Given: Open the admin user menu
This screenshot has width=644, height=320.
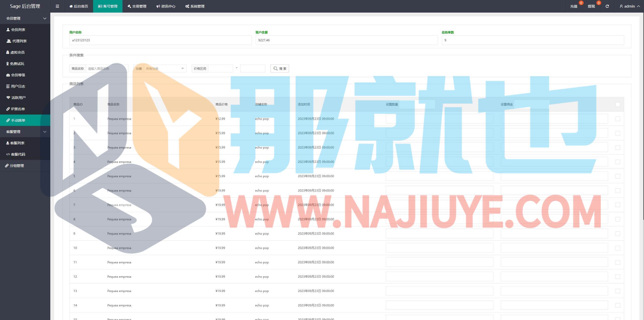Looking at the screenshot, I should (630, 6).
